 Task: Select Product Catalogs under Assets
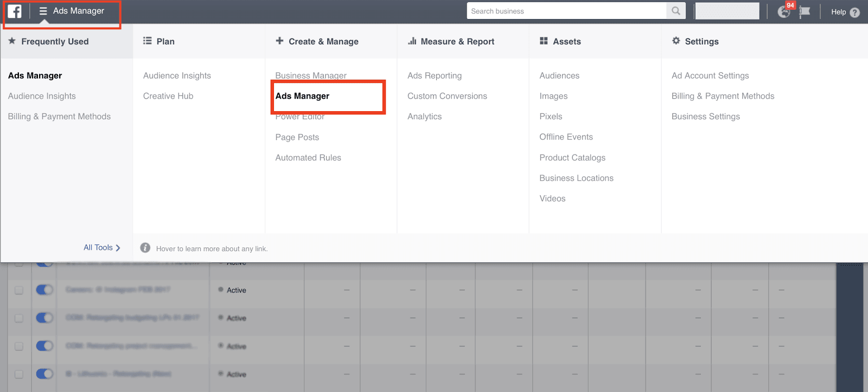click(x=572, y=157)
